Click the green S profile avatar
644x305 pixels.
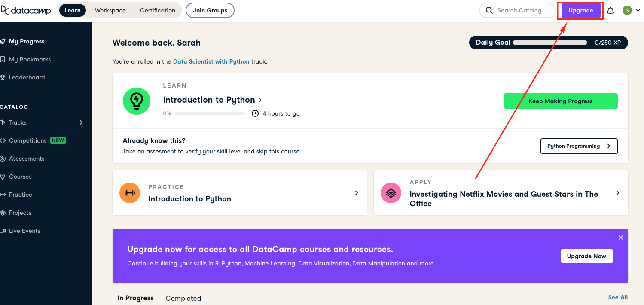pos(627,10)
